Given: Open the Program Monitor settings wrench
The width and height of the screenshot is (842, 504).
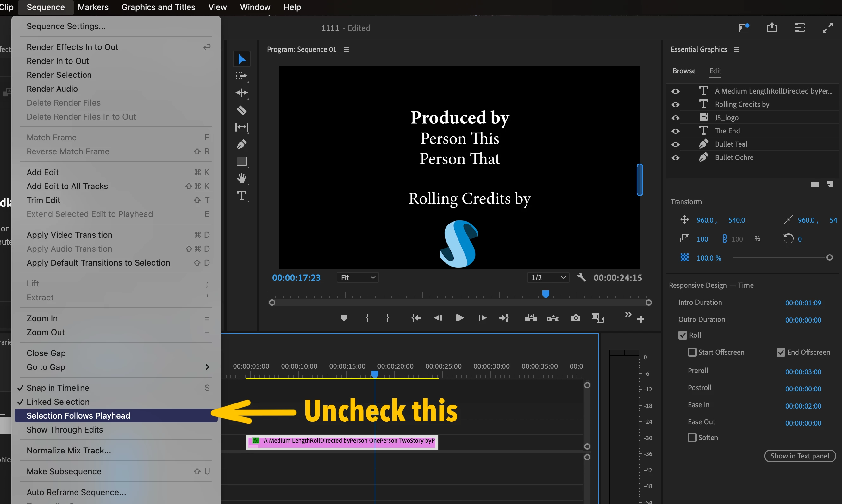Looking at the screenshot, I should (x=581, y=278).
